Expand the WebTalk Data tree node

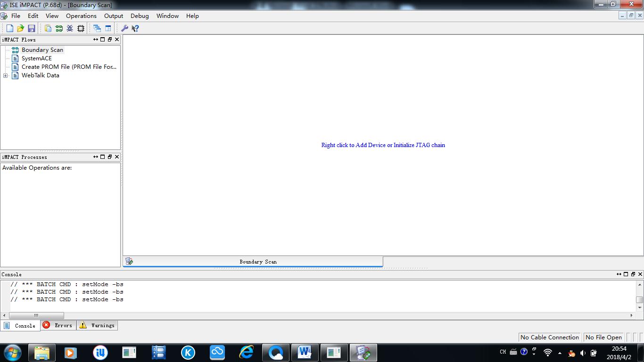[x=5, y=75]
